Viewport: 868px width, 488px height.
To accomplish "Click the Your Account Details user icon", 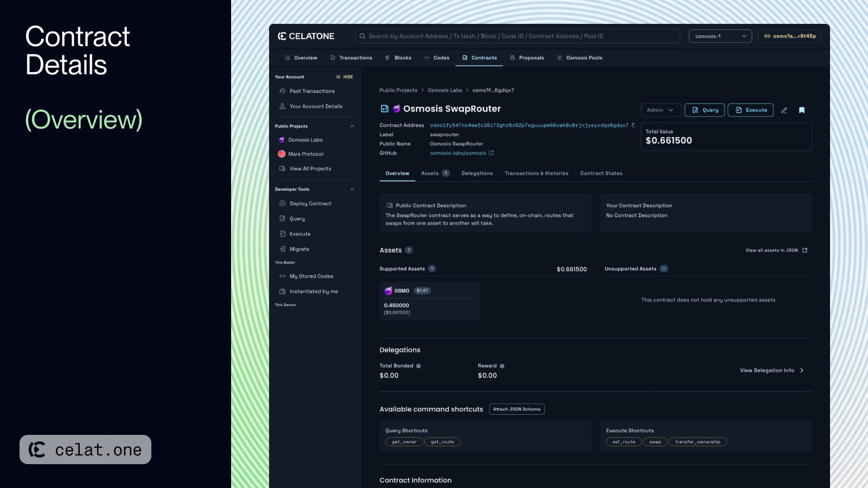I will (282, 106).
